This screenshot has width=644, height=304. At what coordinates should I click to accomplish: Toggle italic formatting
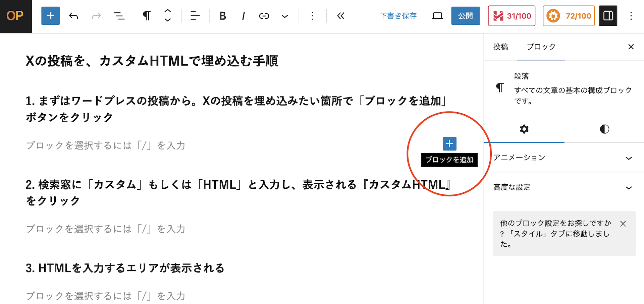point(243,16)
